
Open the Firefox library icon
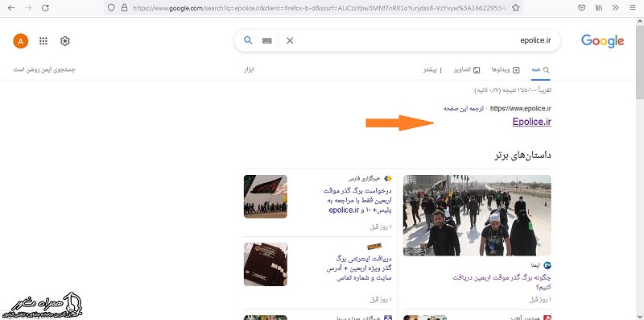[599, 8]
